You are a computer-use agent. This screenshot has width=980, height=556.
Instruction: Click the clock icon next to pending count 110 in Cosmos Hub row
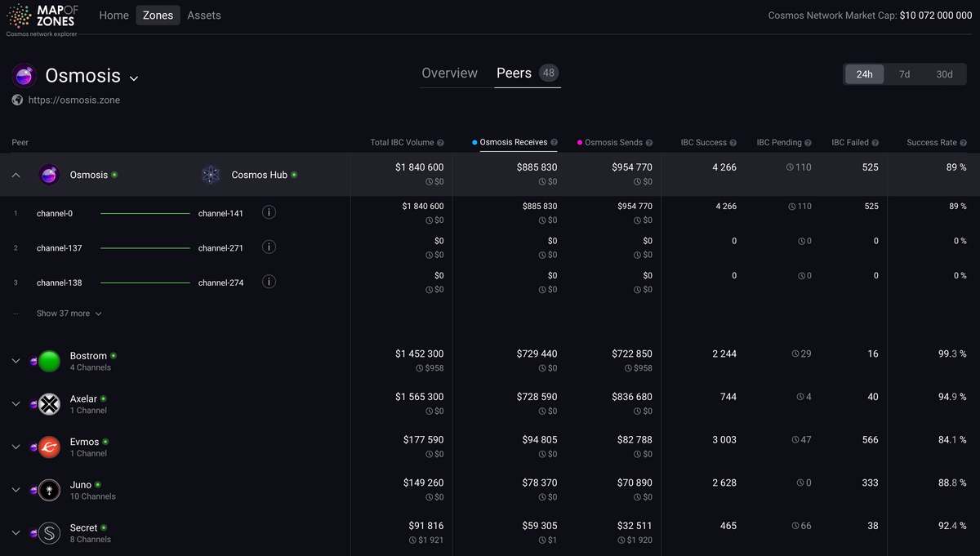791,167
